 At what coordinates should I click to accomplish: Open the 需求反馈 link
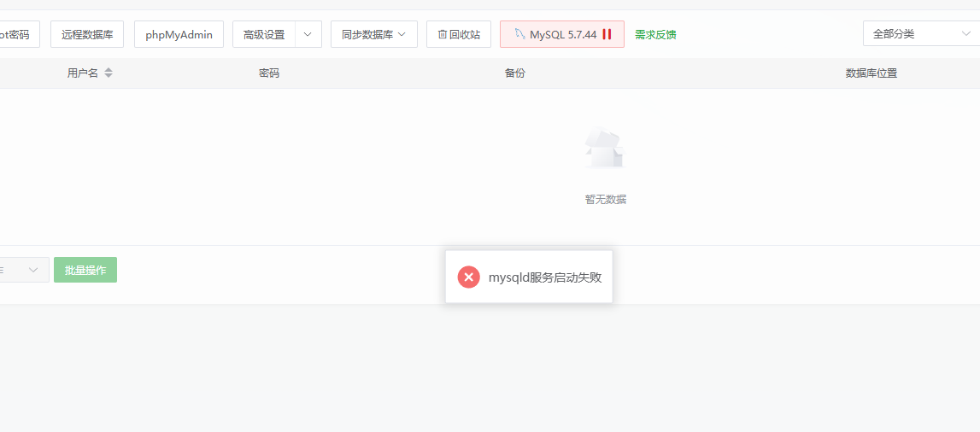point(655,34)
